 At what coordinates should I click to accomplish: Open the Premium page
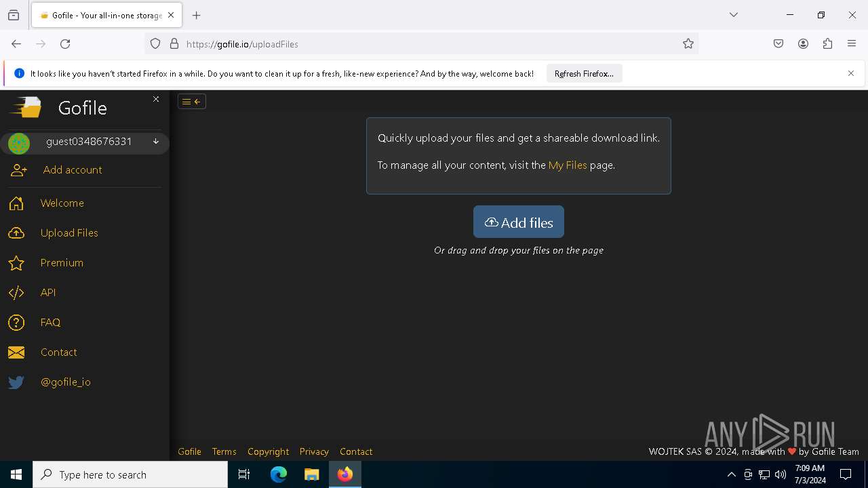tap(62, 263)
